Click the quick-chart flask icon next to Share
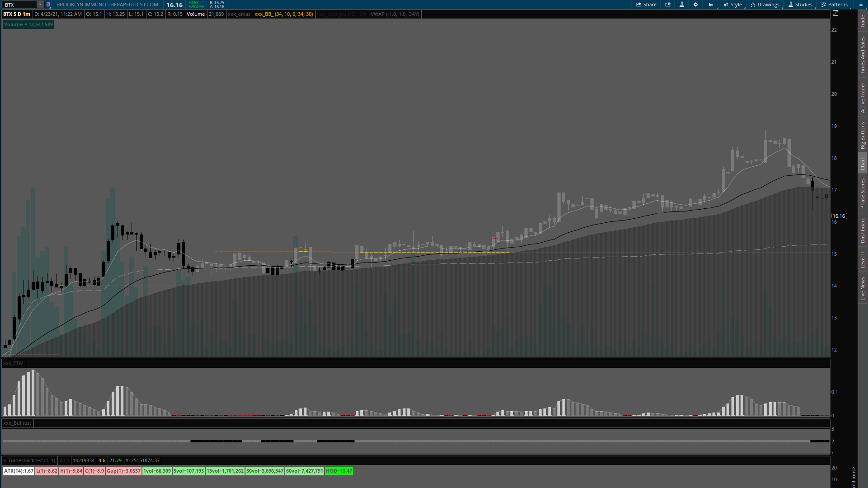The height and width of the screenshot is (488, 868). [682, 5]
